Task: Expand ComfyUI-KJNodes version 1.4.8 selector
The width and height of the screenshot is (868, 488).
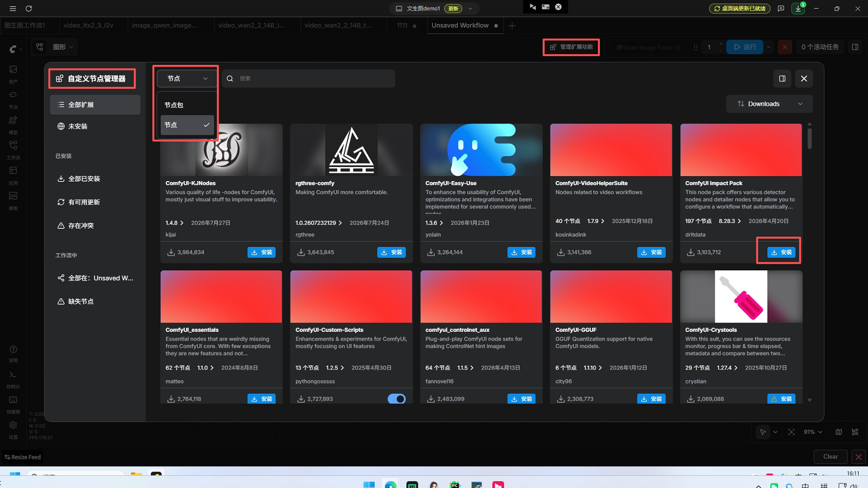Action: (174, 223)
